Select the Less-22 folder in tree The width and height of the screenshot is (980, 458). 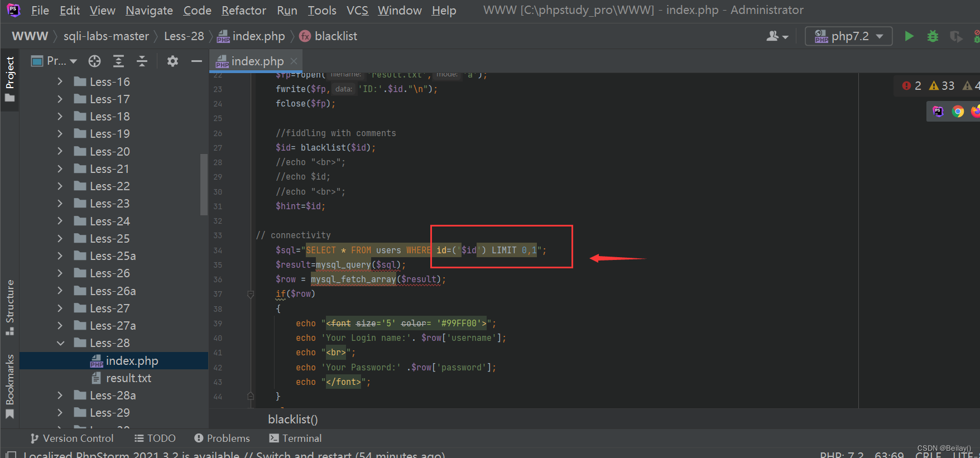[109, 186]
